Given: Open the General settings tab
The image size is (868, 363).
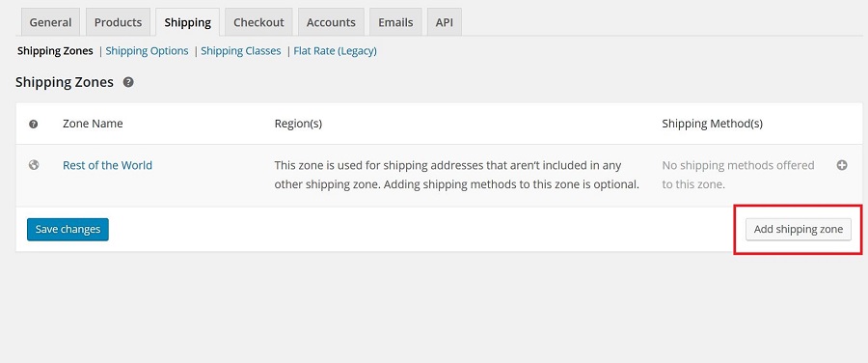Looking at the screenshot, I should (x=50, y=22).
